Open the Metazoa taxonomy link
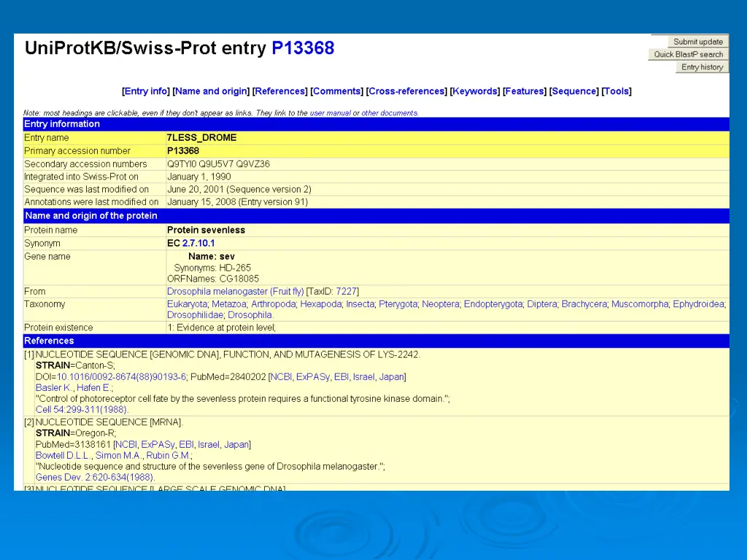Screen dimensions: 747x560 coord(228,304)
